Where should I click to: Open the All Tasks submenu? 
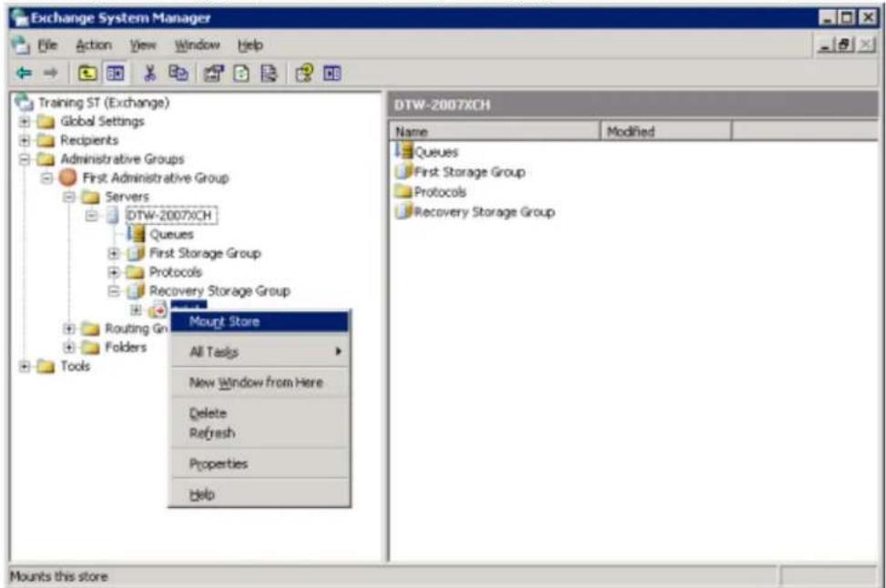[260, 352]
